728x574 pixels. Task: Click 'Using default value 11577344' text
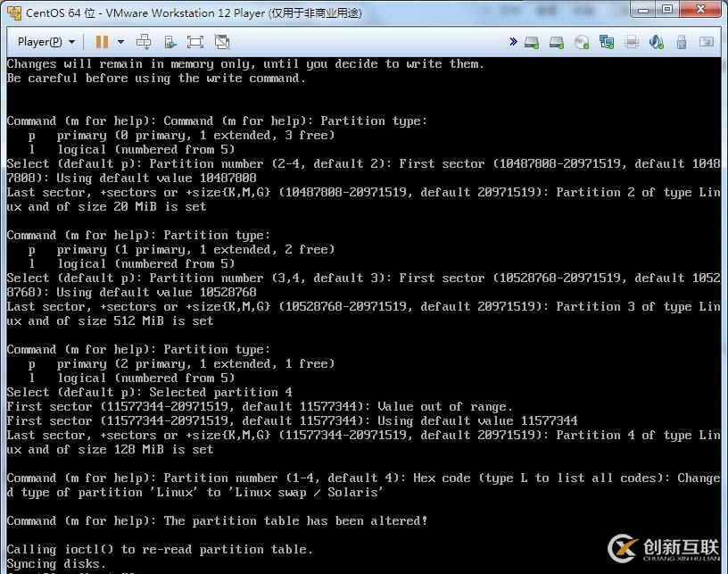pos(477,421)
